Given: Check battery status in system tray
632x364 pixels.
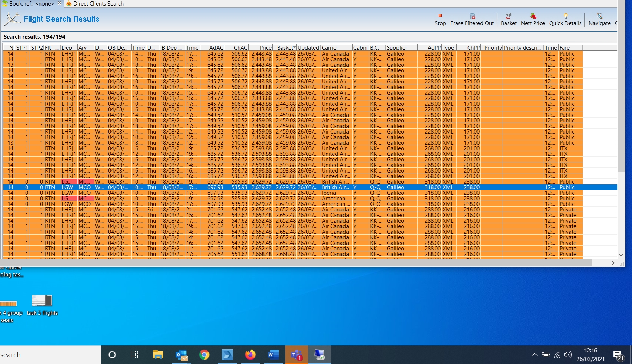Looking at the screenshot, I should (546, 355).
